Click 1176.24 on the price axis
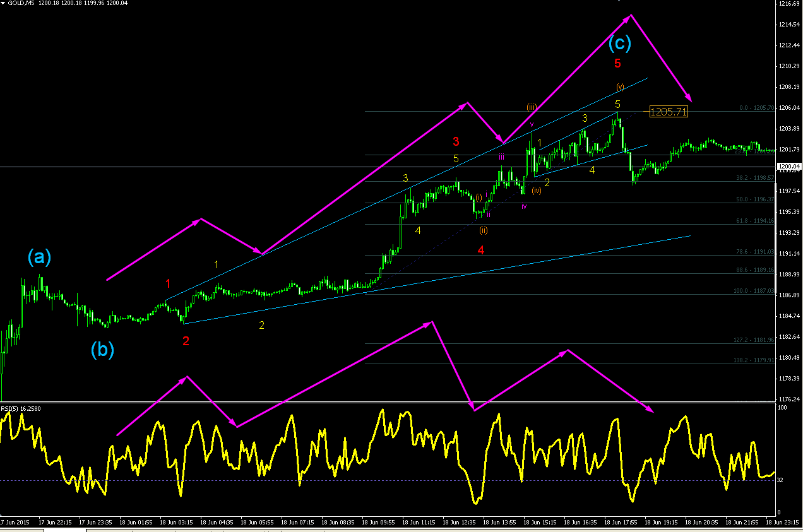803x532 pixels. tap(789, 399)
